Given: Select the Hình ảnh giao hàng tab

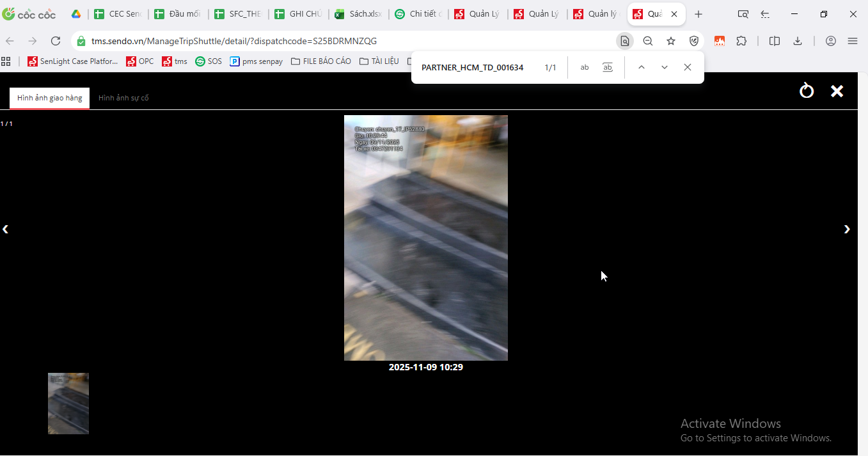Looking at the screenshot, I should pos(50,98).
